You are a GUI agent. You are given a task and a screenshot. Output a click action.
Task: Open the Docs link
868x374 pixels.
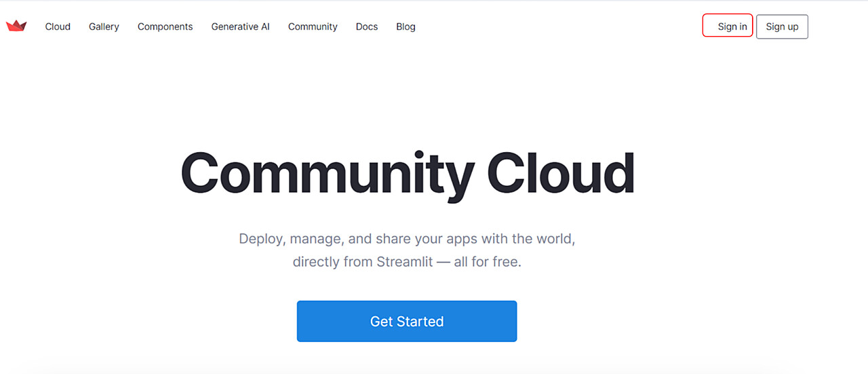[x=367, y=26]
